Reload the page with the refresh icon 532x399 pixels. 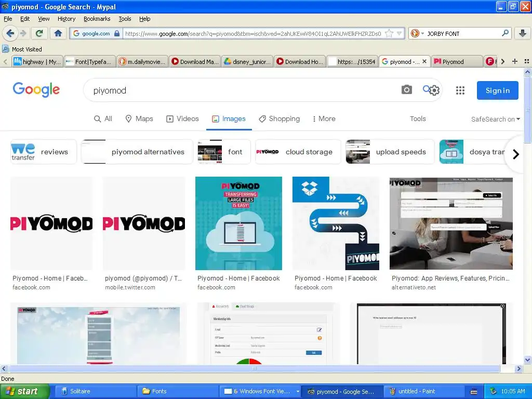(x=39, y=33)
